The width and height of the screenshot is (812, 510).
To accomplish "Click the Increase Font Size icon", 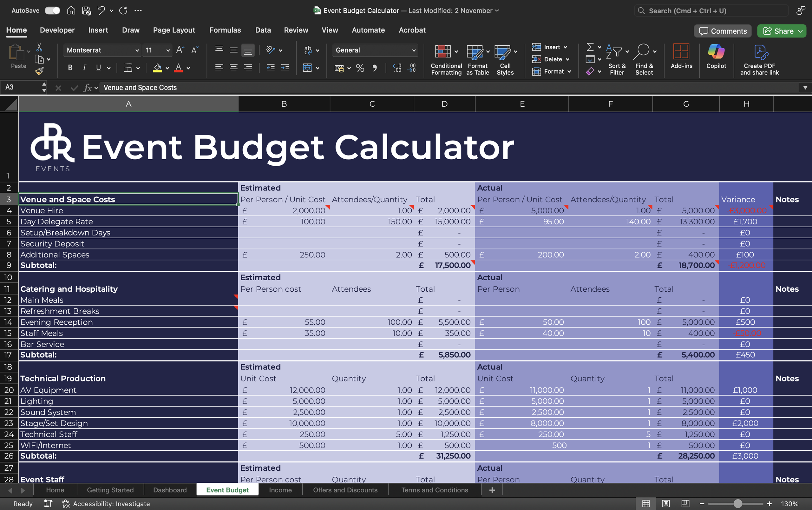I will 180,50.
